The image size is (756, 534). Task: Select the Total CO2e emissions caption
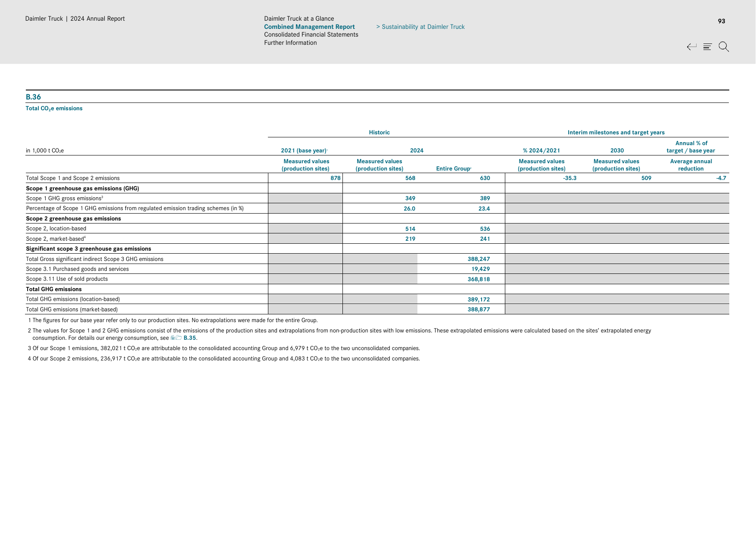coord(54,109)
